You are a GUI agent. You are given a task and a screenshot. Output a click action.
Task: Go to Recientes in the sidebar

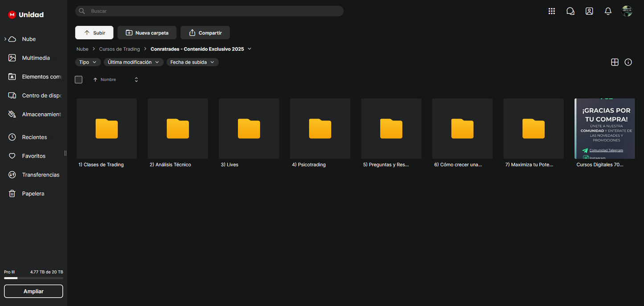tap(34, 137)
